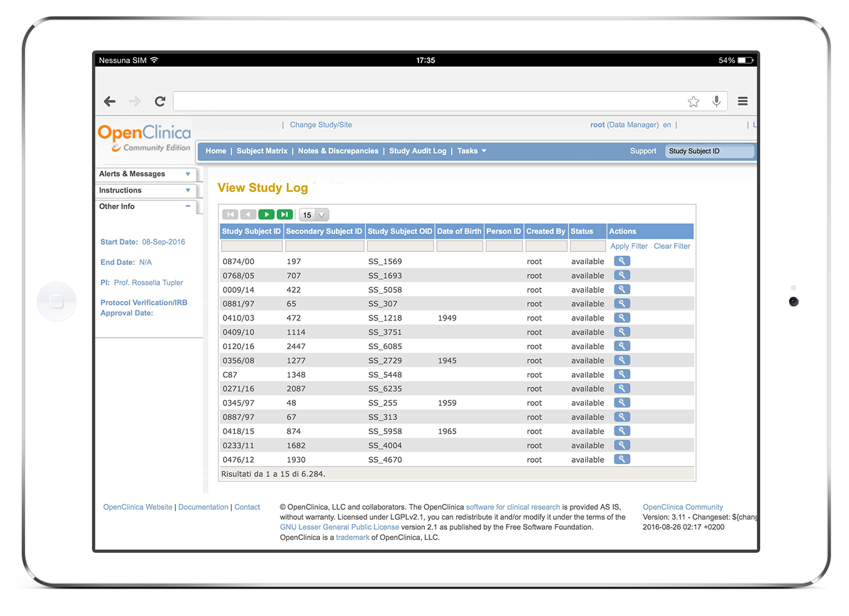Jump to the last page of the study log
Image resolution: width=849 pixels, height=616 pixels.
pyautogui.click(x=284, y=214)
